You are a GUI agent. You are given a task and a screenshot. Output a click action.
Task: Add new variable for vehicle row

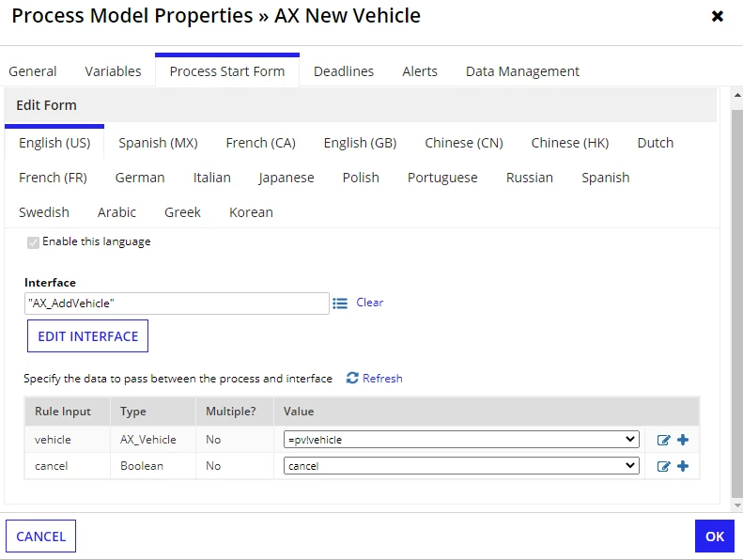(x=683, y=440)
